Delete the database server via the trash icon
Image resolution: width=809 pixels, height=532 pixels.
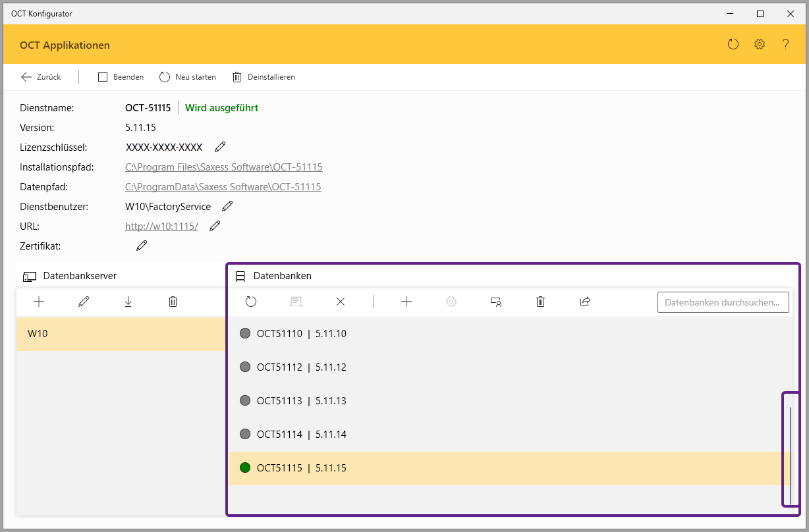click(173, 302)
